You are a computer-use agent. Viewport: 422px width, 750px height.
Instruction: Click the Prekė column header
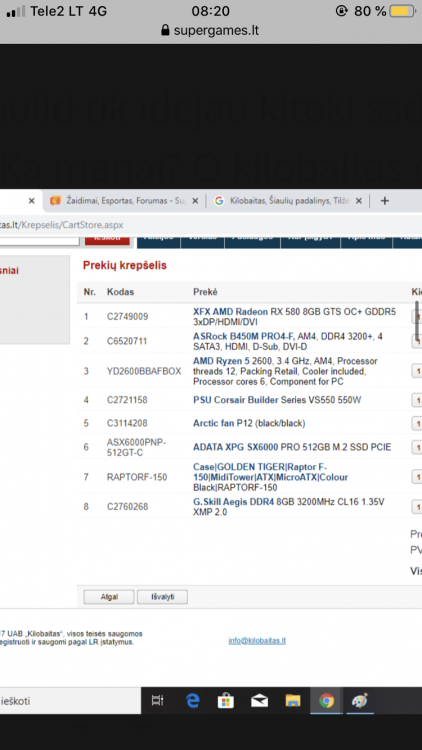[205, 292]
